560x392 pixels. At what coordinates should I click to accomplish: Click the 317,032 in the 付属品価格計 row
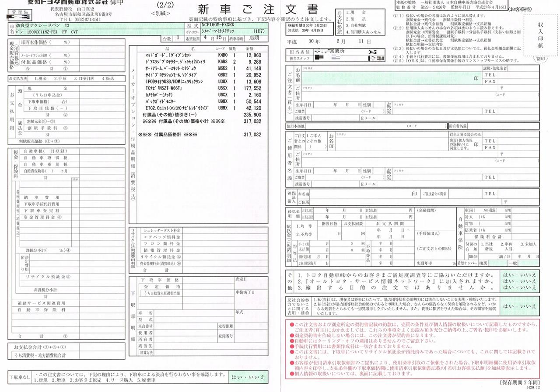point(252,135)
